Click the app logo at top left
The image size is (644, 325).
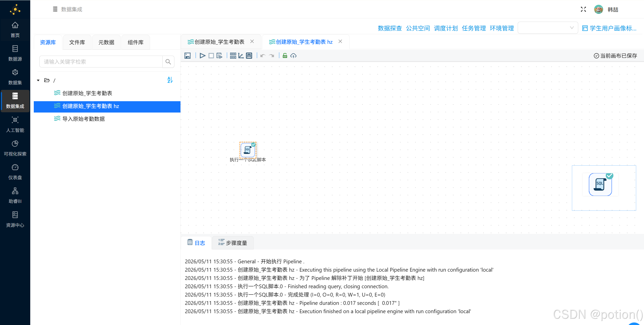tap(15, 9)
